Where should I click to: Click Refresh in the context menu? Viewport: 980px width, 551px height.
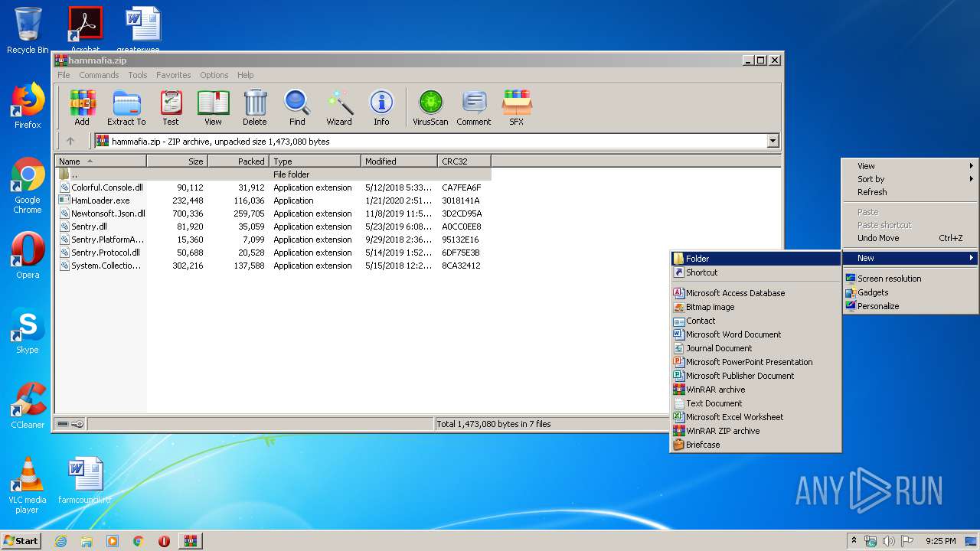(x=910, y=192)
